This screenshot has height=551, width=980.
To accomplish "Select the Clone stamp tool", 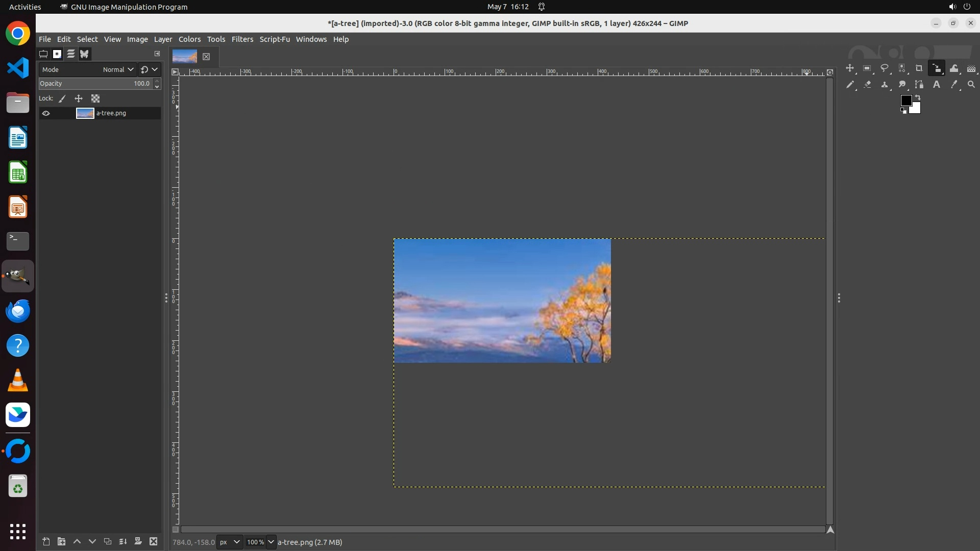I will 885,85.
